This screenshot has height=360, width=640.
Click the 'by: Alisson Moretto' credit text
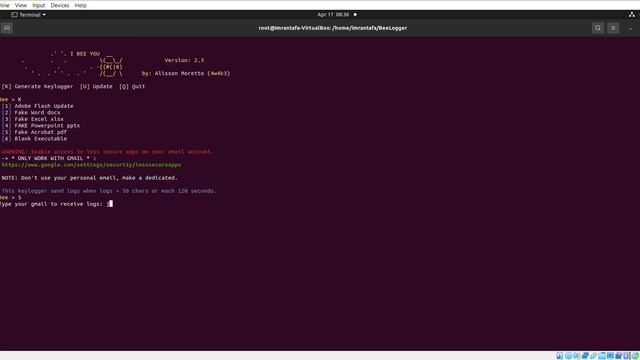(x=186, y=73)
